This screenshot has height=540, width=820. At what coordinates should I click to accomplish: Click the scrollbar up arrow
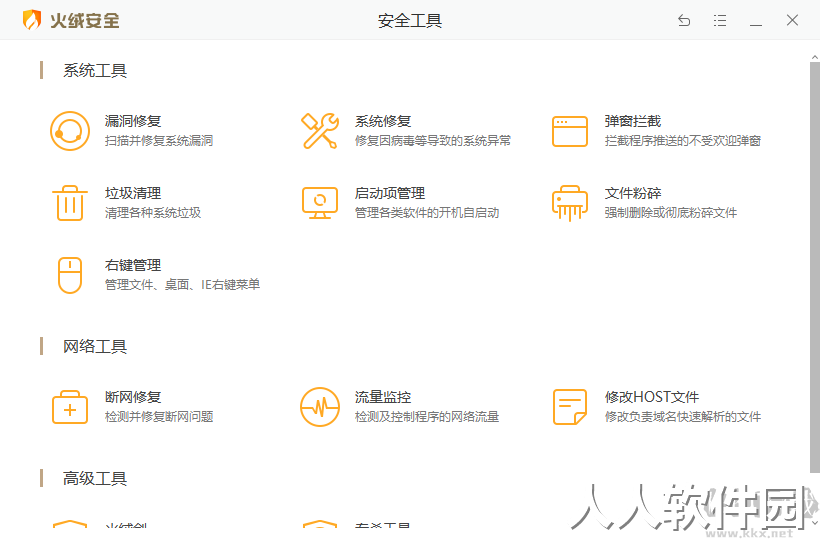(x=815, y=56)
